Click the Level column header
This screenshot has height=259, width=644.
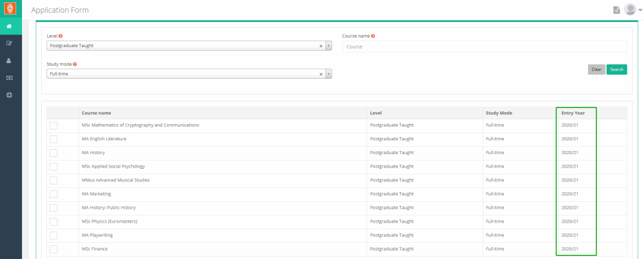[x=376, y=113]
